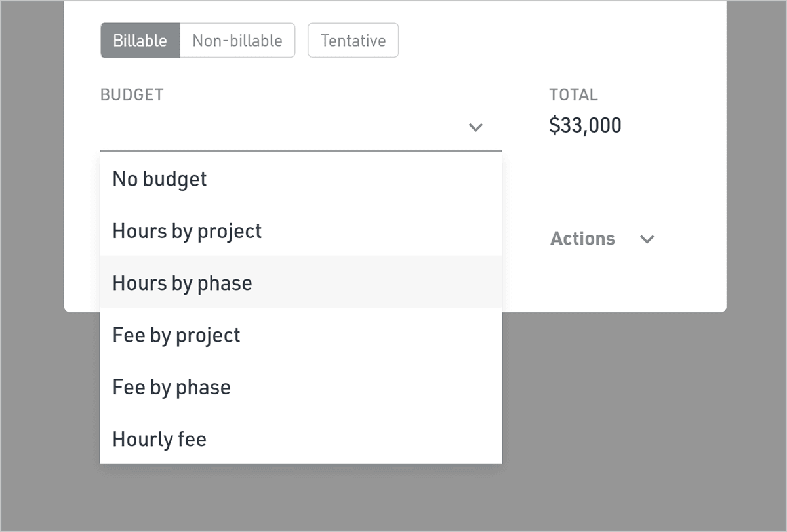Select Hourly fee budget type

pos(159,439)
